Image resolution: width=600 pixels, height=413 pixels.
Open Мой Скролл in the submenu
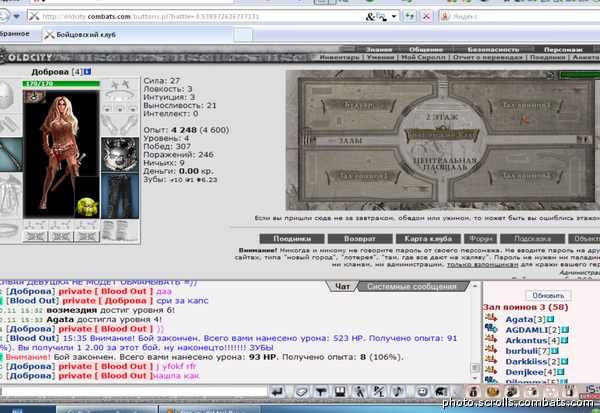point(423,57)
